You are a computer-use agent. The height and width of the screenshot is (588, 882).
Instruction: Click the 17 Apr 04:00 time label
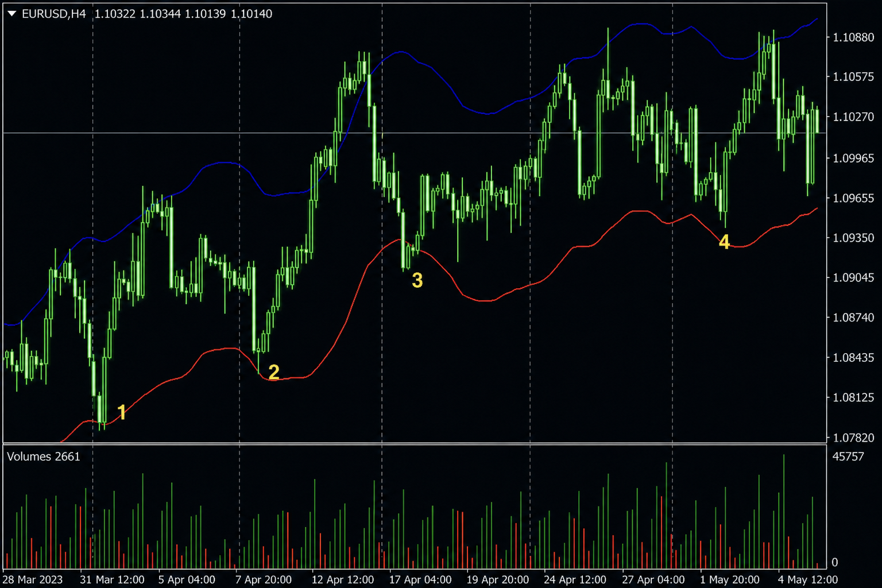point(420,579)
